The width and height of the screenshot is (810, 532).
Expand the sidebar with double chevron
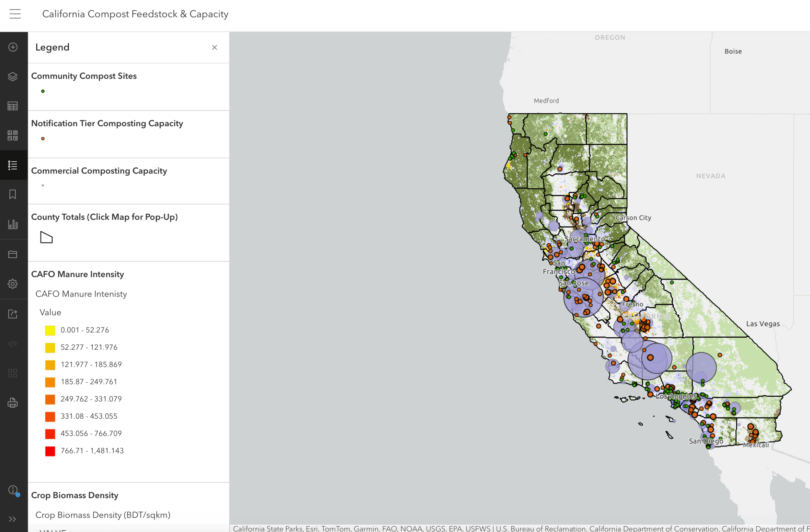tap(13, 519)
